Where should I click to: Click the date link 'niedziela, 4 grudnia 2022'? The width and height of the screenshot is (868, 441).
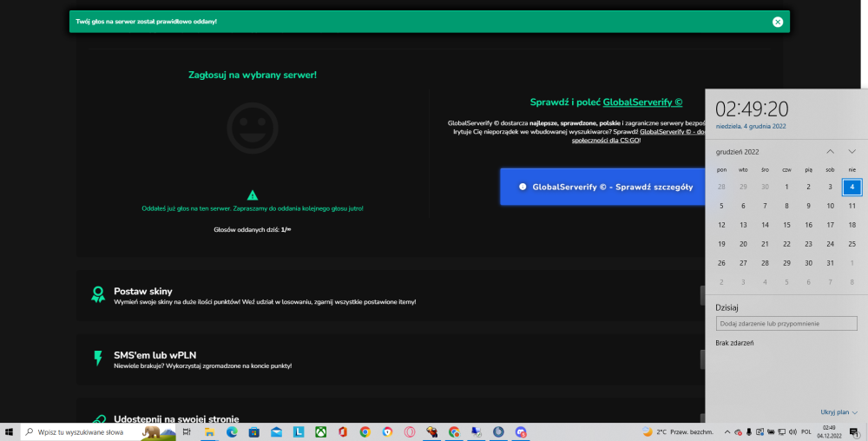(751, 126)
